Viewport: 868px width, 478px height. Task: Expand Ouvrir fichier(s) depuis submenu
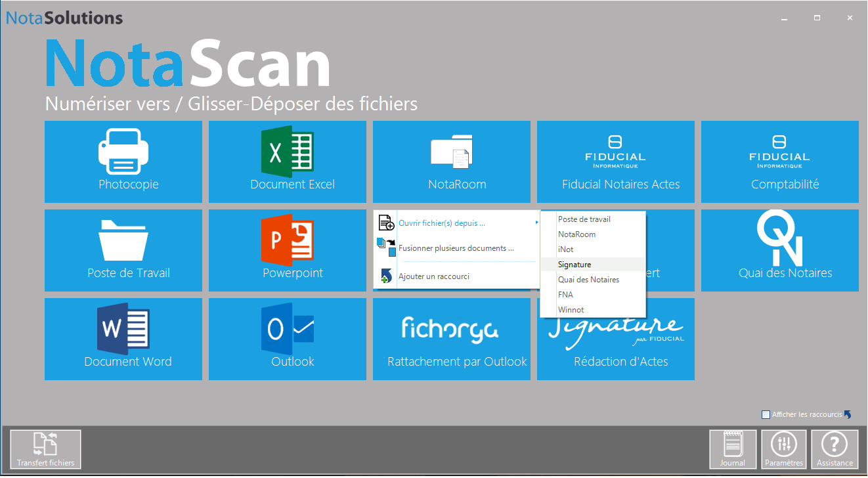(x=457, y=223)
